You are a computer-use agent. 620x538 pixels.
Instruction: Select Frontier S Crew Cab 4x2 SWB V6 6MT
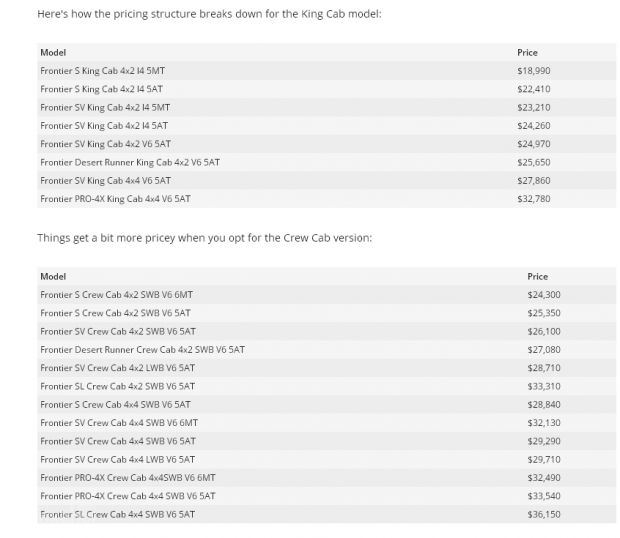pyautogui.click(x=117, y=295)
